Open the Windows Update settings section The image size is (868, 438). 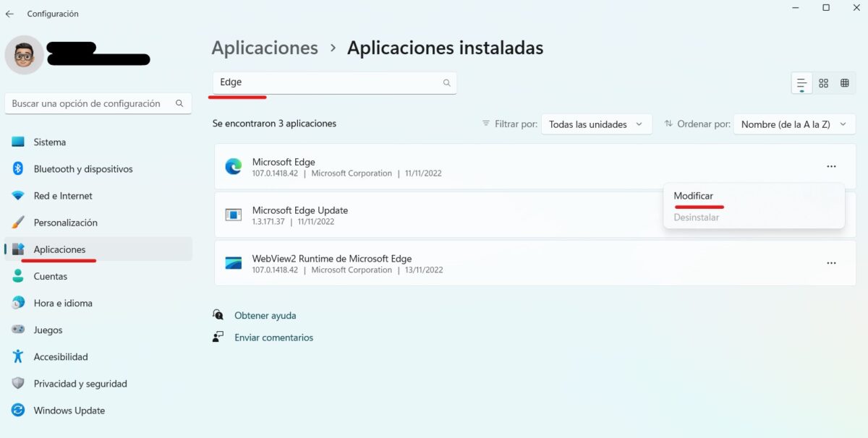point(69,411)
